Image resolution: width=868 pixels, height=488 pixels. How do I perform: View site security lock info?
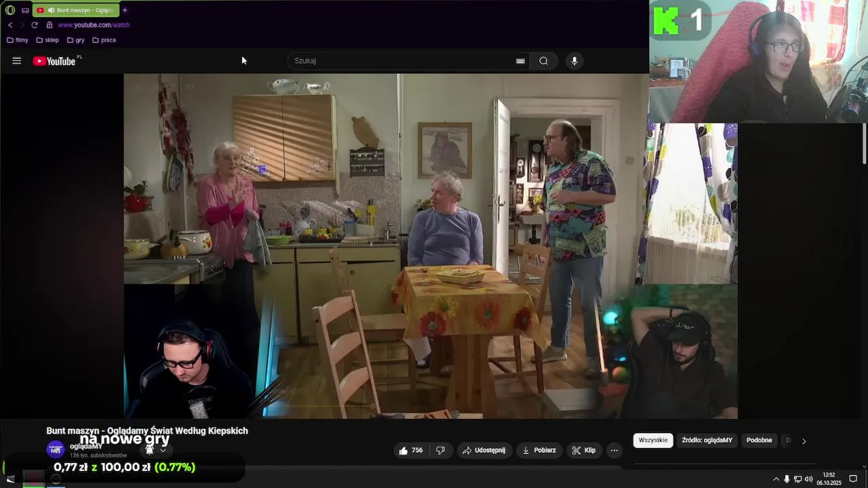(x=50, y=25)
